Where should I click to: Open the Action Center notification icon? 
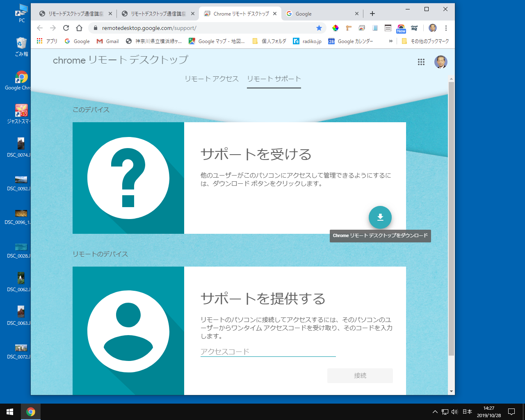(511, 412)
